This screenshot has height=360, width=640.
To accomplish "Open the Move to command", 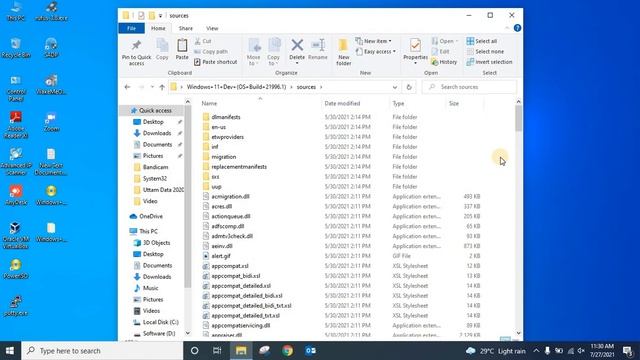I will tap(254, 52).
